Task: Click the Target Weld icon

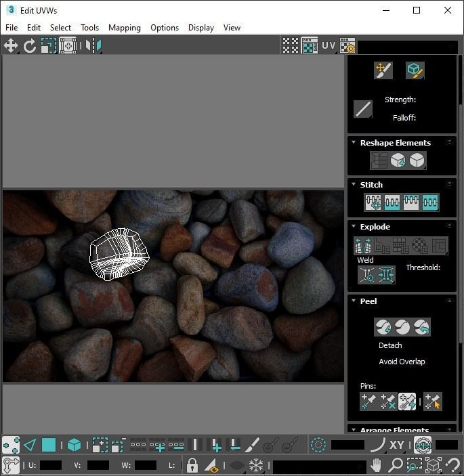Action: 367,275
